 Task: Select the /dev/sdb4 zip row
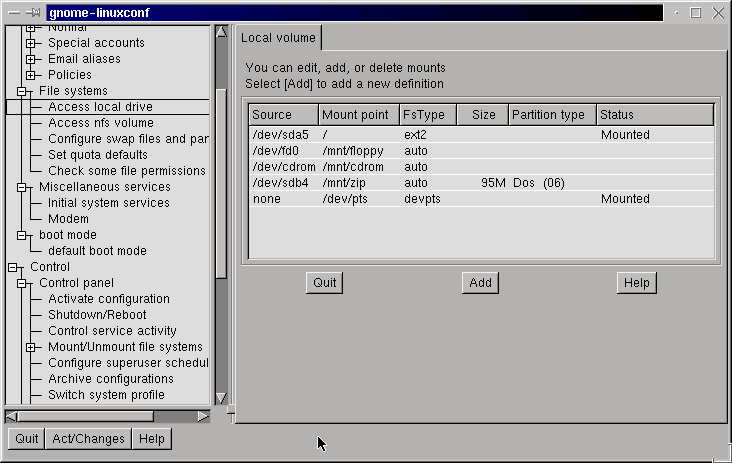click(x=481, y=183)
